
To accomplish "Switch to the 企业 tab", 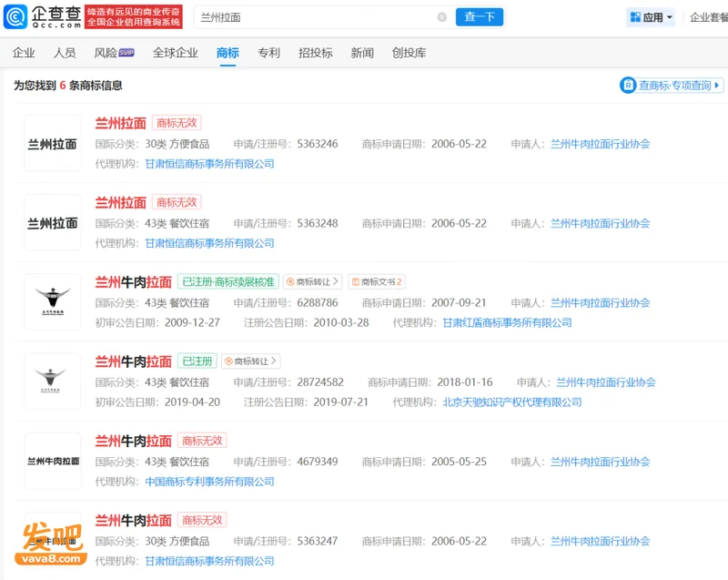I will [24, 53].
